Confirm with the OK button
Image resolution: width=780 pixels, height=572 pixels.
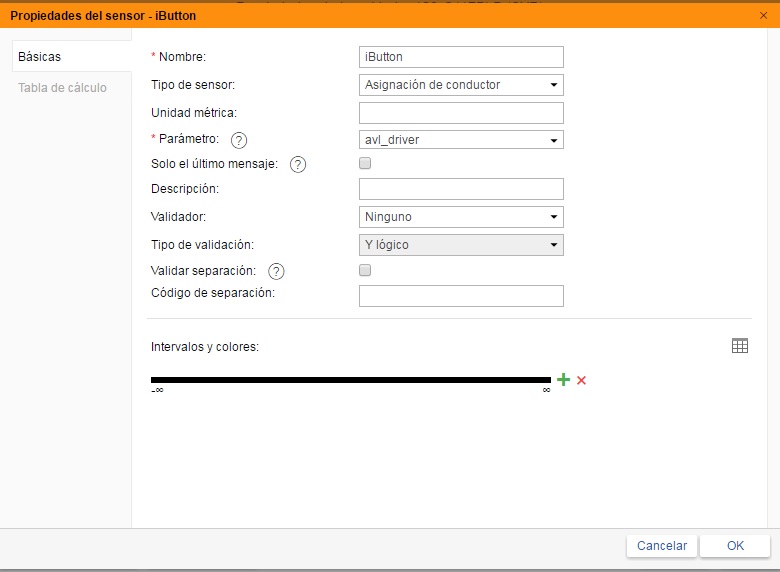[x=735, y=546]
